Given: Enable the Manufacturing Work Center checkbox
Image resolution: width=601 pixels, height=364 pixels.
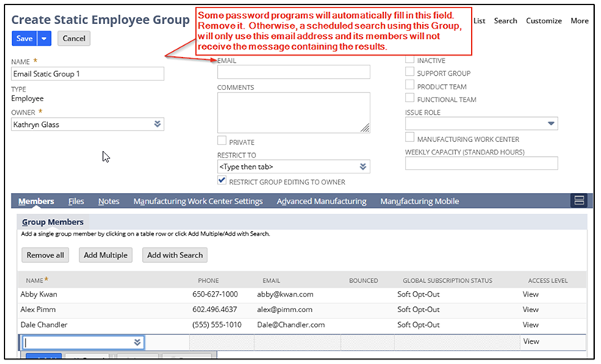Looking at the screenshot, I should click(x=409, y=138).
